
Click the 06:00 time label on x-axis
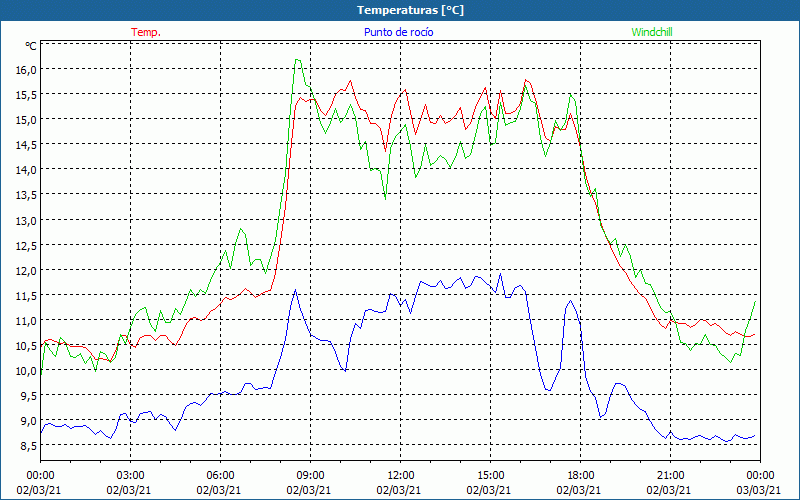coord(220,476)
